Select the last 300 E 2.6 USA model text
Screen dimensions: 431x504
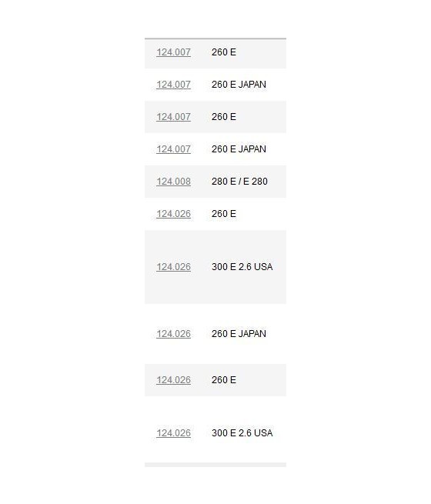click(x=242, y=433)
